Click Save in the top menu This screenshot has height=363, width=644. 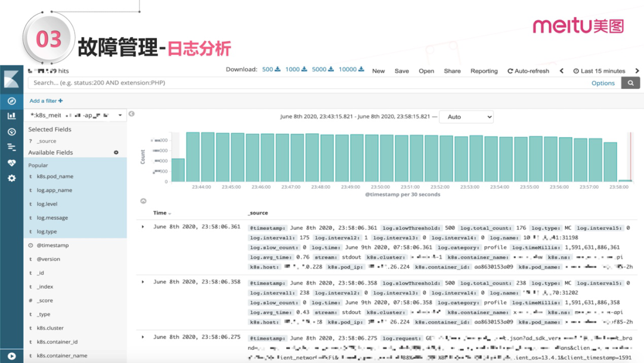(401, 71)
